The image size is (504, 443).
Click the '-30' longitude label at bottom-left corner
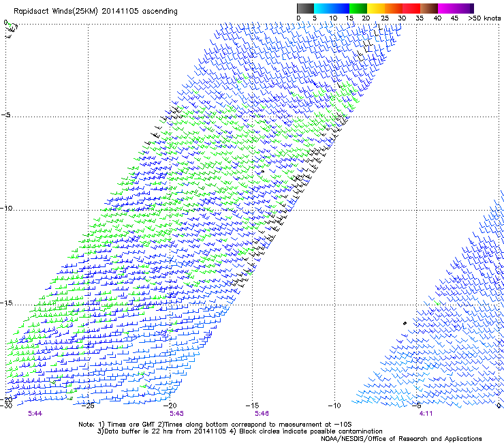point(6,406)
